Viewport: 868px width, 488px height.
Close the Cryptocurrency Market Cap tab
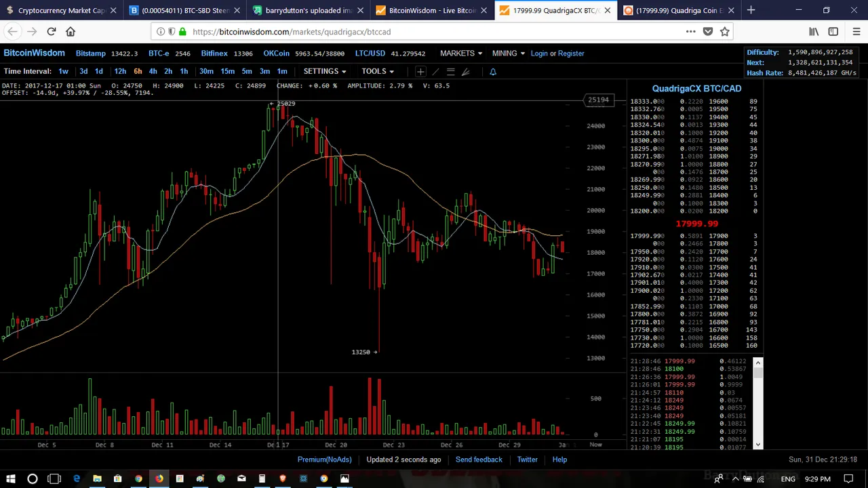click(113, 10)
